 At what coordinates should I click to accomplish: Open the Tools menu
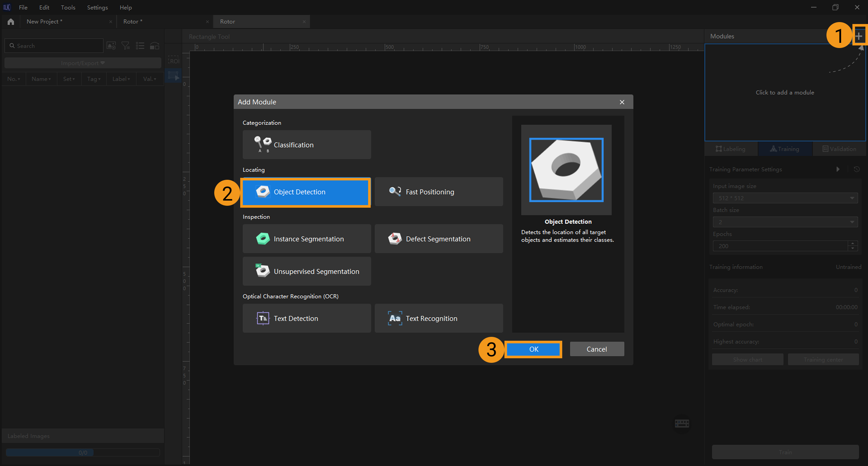coord(68,7)
